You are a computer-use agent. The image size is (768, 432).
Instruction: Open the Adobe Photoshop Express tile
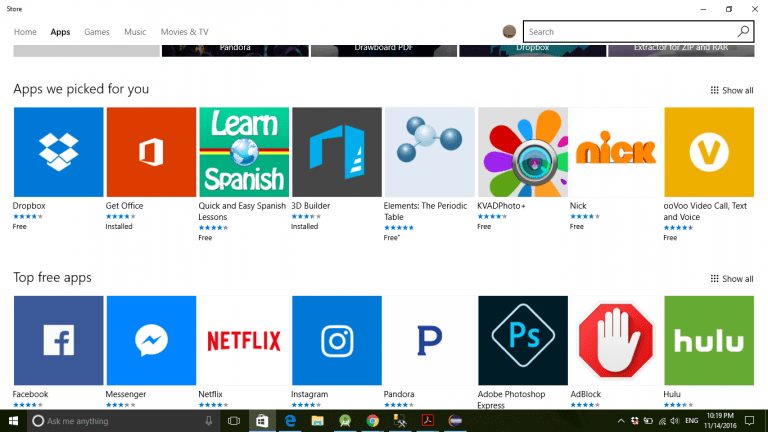click(523, 340)
